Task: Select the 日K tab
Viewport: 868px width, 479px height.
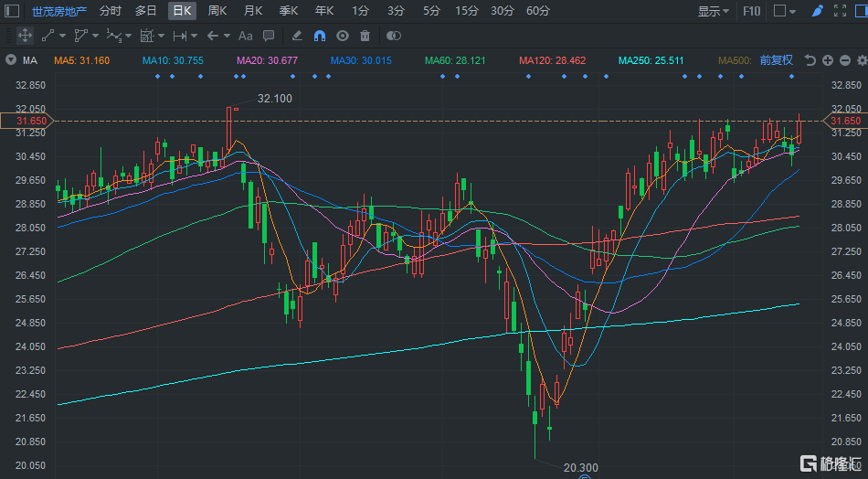Action: click(x=182, y=11)
